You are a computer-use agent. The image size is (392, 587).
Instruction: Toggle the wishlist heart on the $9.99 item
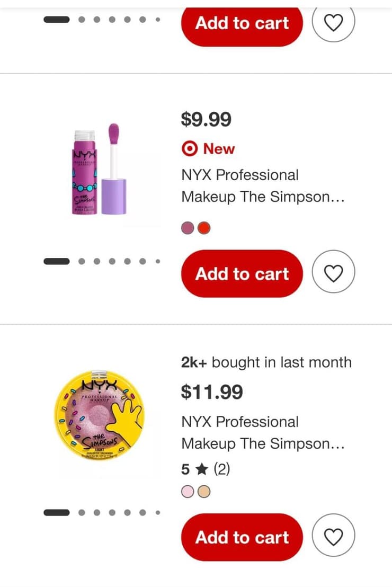333,272
